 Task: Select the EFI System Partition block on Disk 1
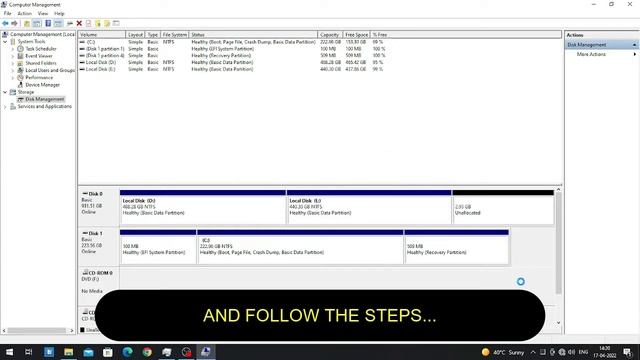158,247
